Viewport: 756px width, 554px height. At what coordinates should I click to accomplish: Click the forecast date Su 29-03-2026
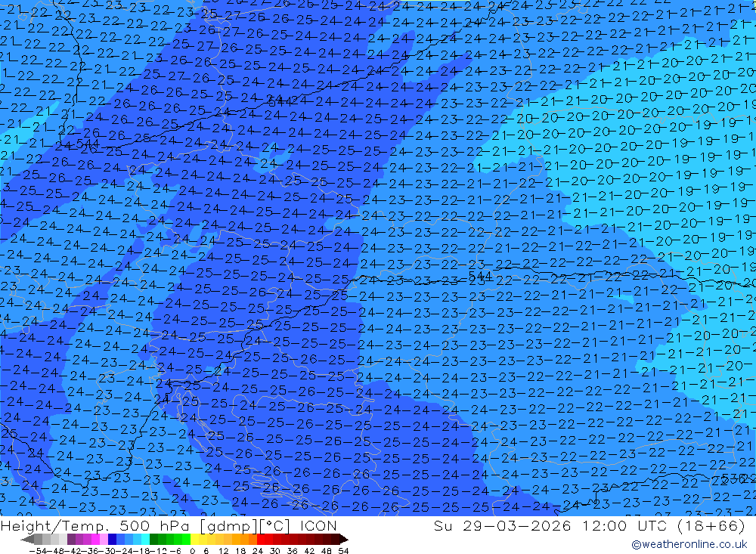point(502,525)
